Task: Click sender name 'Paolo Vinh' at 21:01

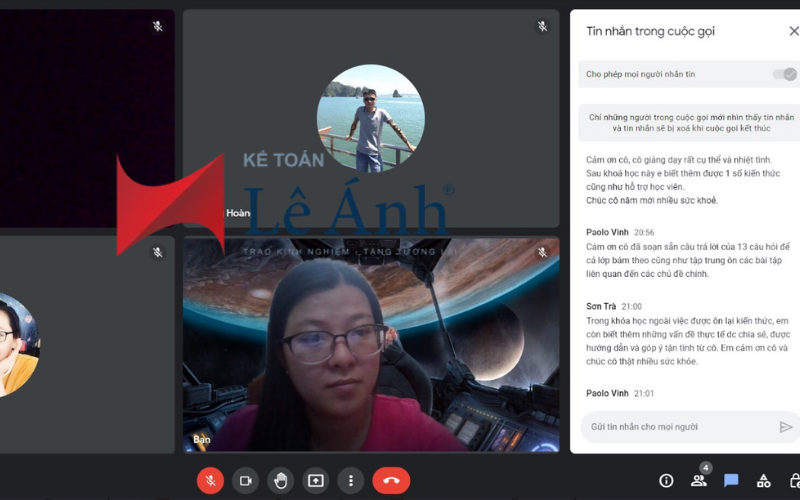Action: [x=607, y=393]
